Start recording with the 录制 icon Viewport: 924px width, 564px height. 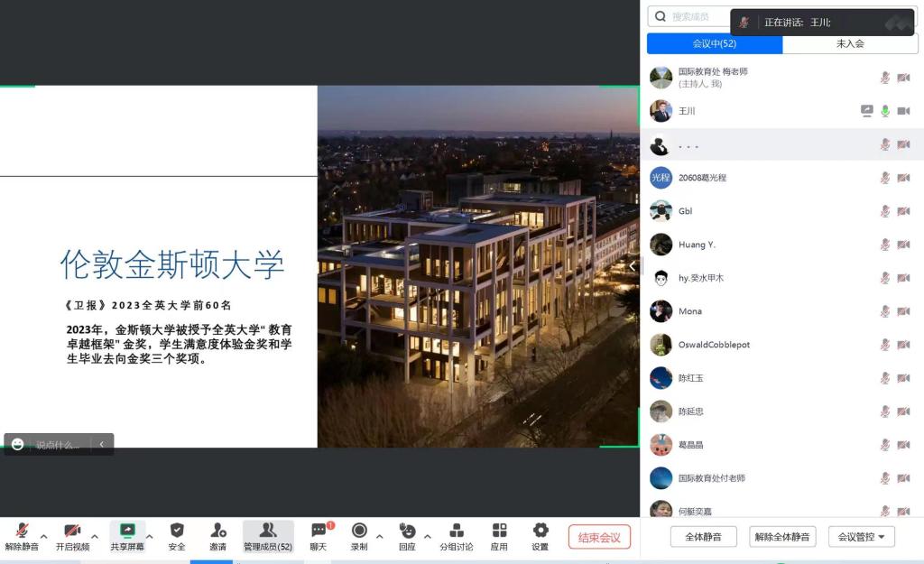pyautogui.click(x=359, y=531)
